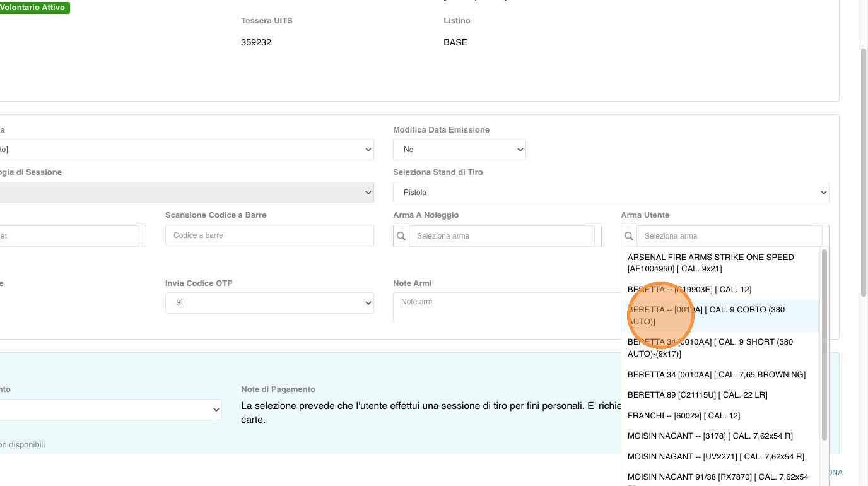The image size is (868, 486).
Task: Click the weapon list scrollbar
Action: (824, 345)
